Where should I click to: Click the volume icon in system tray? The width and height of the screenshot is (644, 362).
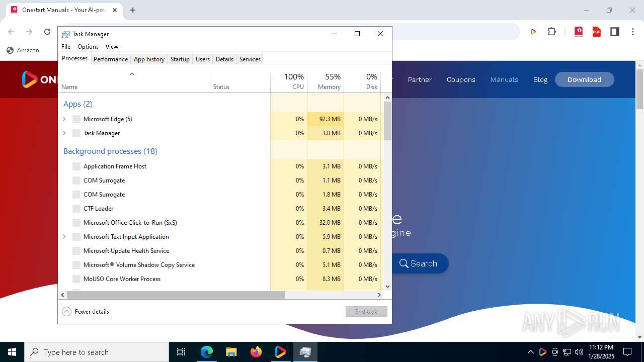pyautogui.click(x=579, y=352)
